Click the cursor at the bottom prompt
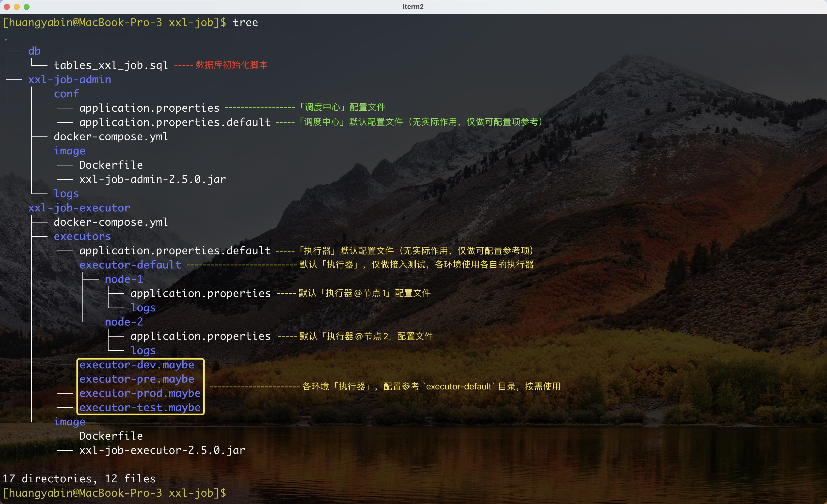 click(x=233, y=493)
